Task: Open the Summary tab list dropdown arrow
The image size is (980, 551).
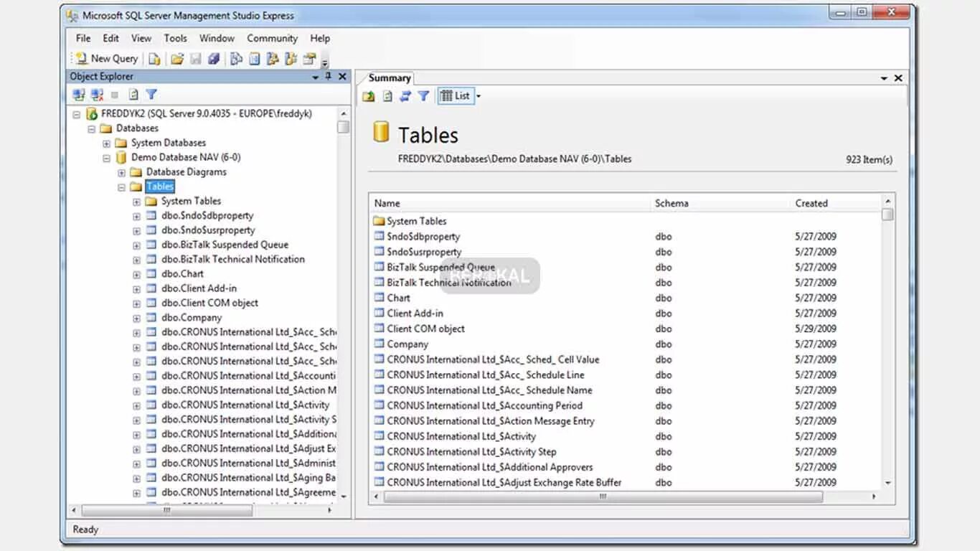Action: pos(885,78)
